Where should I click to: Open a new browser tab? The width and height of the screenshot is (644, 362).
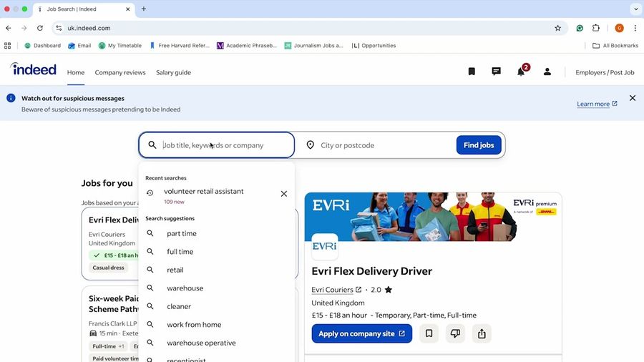(144, 9)
